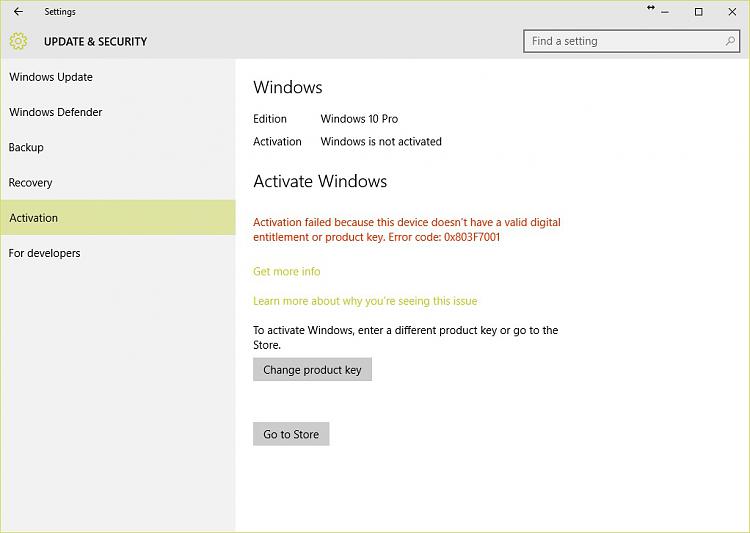Select Windows Defender in the sidebar
Viewport: 750px width, 533px height.
(x=56, y=112)
